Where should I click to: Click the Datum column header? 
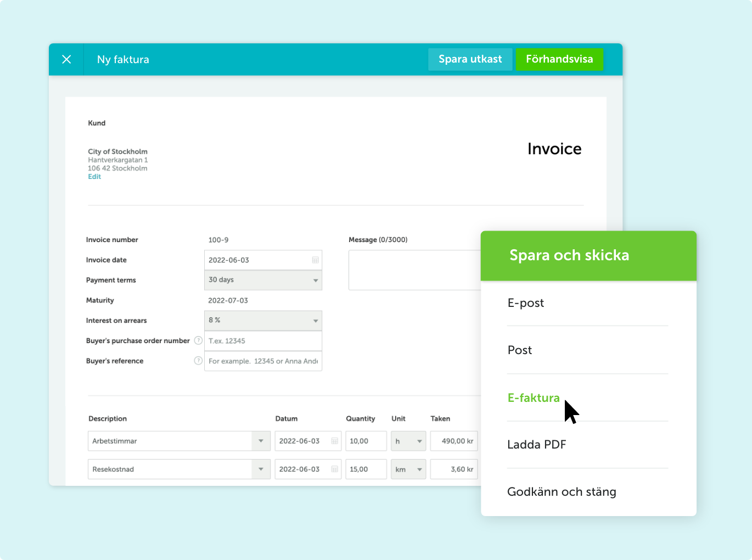[x=287, y=418]
